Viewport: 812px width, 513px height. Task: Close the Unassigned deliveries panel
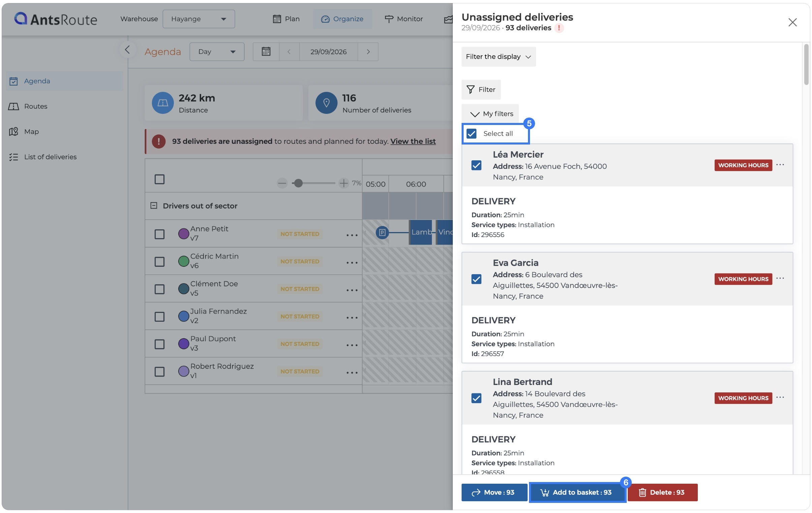[x=792, y=22]
